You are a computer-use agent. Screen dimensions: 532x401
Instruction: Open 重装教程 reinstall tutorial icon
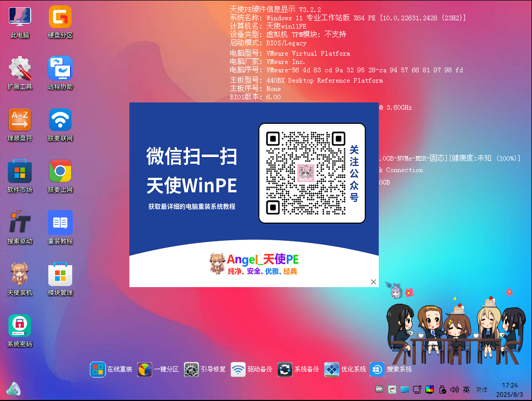(60, 228)
